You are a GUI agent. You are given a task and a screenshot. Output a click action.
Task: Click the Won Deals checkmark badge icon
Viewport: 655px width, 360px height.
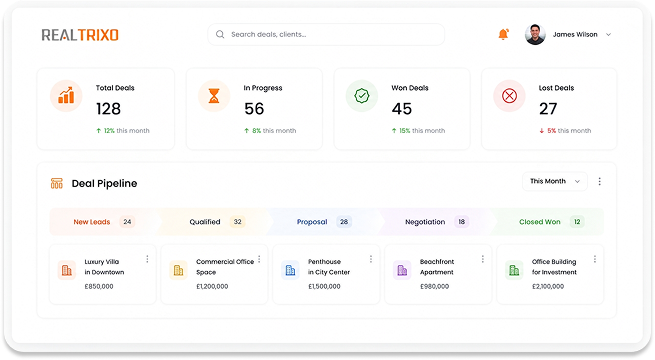tap(362, 96)
